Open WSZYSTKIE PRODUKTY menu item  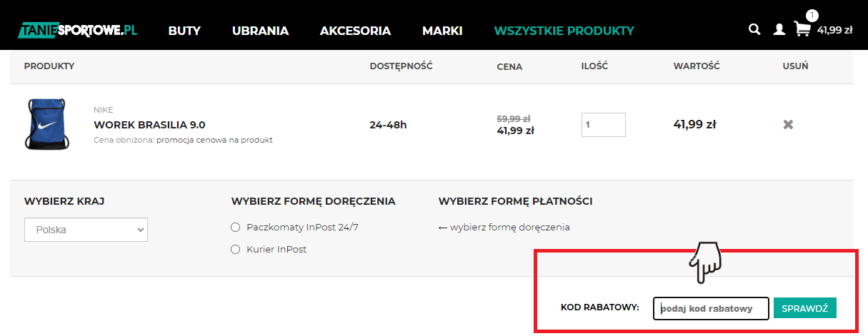point(564,31)
